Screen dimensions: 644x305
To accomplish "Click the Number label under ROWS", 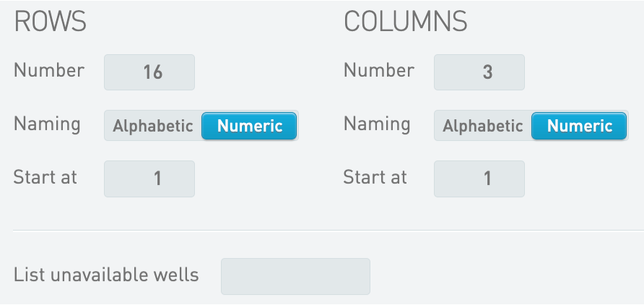I will (49, 71).
